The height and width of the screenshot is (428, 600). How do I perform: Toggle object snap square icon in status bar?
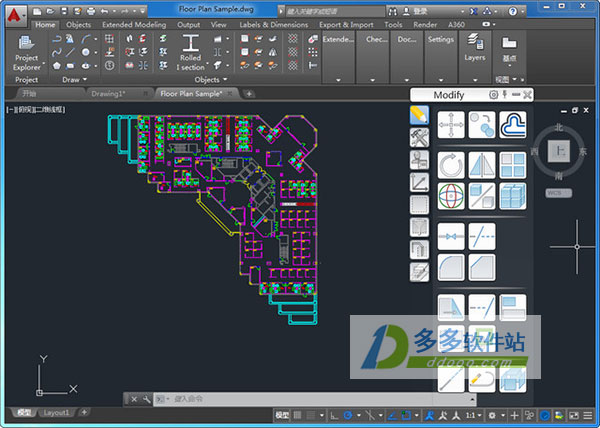tap(406, 415)
